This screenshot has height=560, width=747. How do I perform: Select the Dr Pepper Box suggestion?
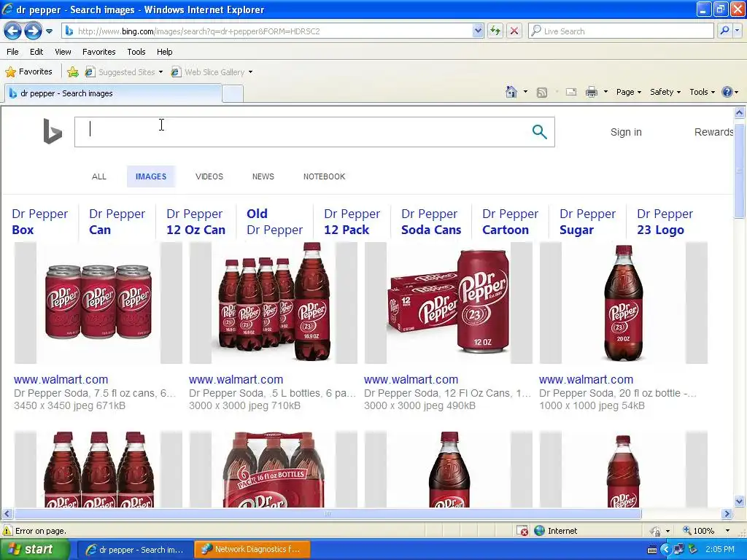[x=40, y=222]
